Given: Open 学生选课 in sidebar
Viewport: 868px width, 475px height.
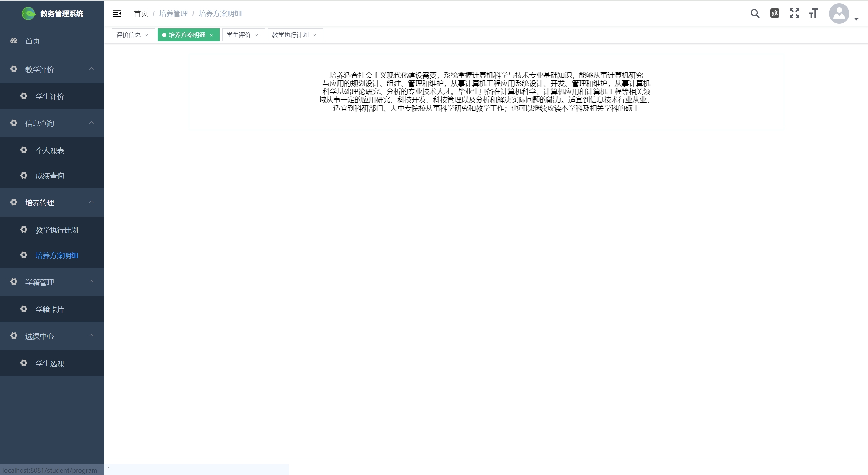Looking at the screenshot, I should pos(50,363).
